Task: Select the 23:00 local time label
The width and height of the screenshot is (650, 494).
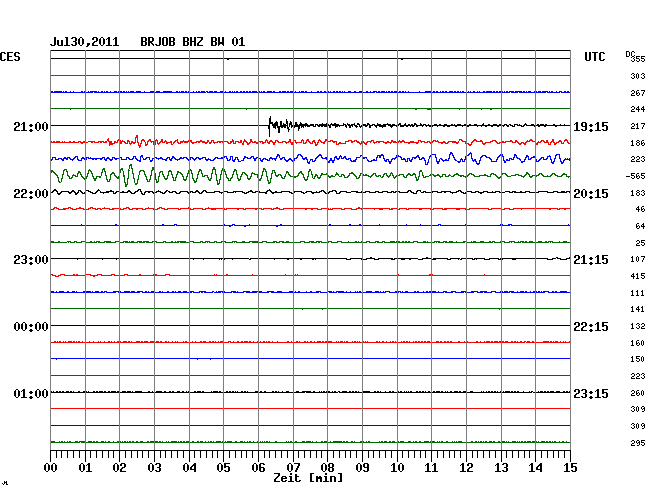Action: (31, 260)
